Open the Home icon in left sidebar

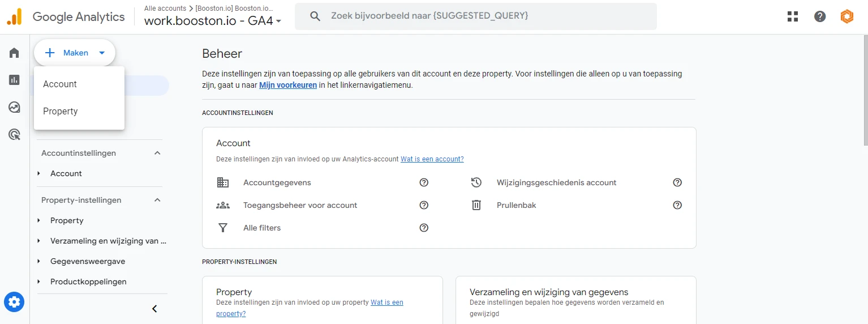point(14,53)
